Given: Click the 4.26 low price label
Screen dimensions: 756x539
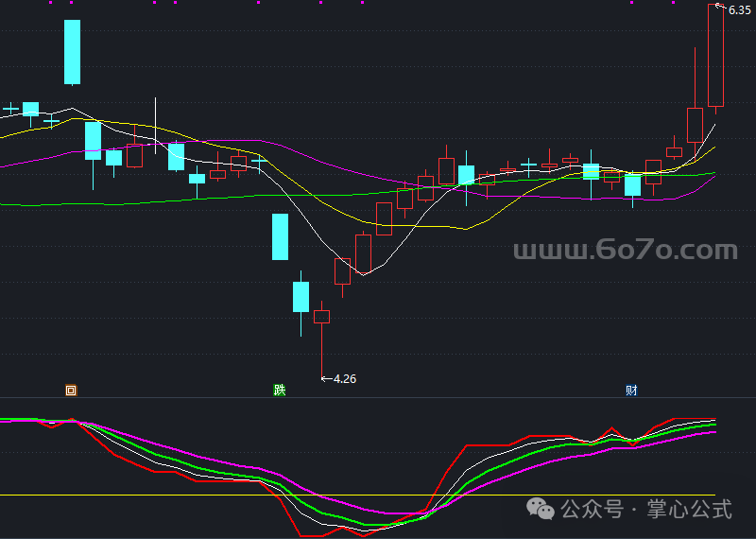Looking at the screenshot, I should [x=345, y=379].
